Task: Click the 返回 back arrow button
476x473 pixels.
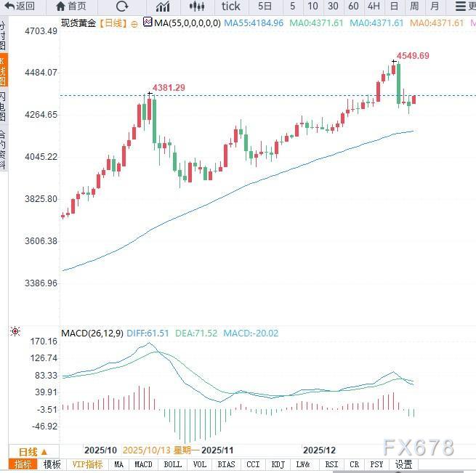Action: coord(20,7)
